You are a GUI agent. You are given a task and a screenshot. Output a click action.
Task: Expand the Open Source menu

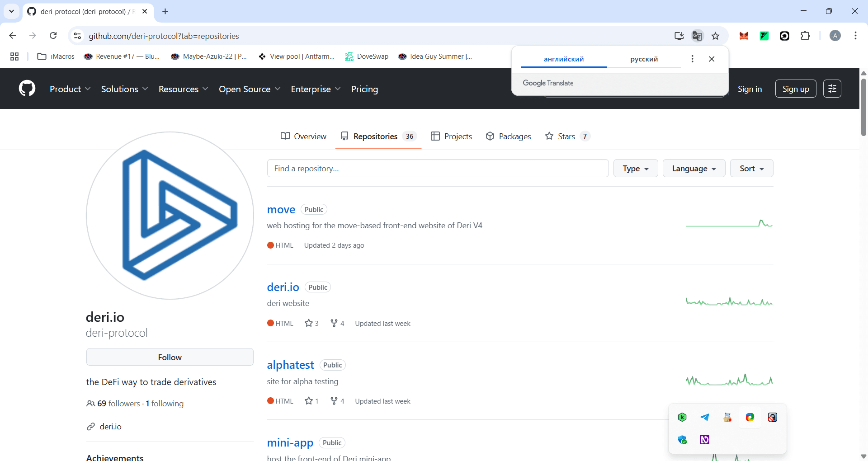(x=250, y=89)
